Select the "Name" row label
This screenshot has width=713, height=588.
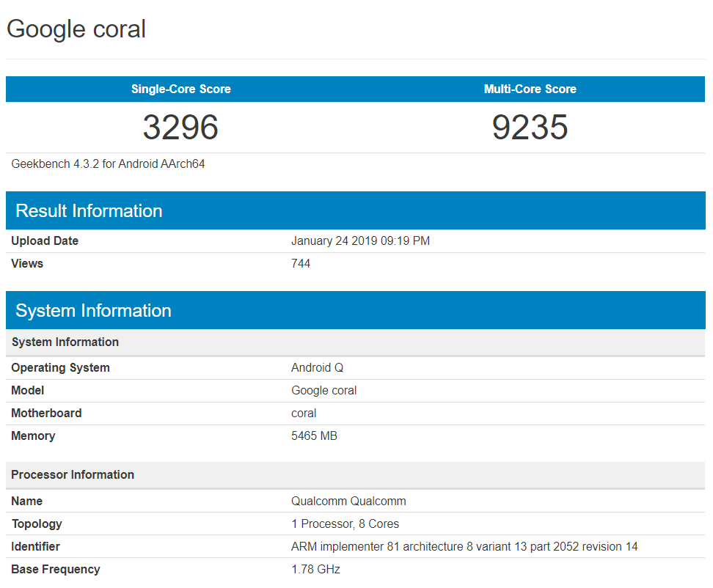(27, 501)
